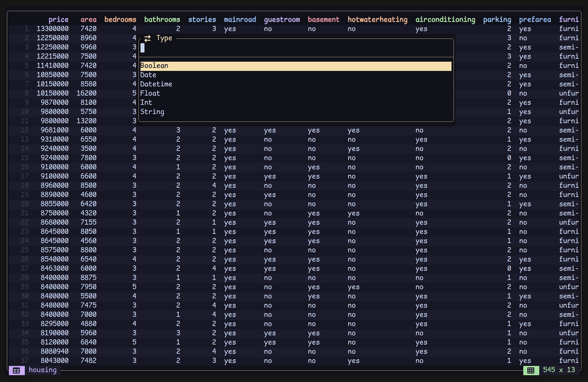Click the table icon beside housing
The height and width of the screenshot is (382, 588).
click(16, 370)
